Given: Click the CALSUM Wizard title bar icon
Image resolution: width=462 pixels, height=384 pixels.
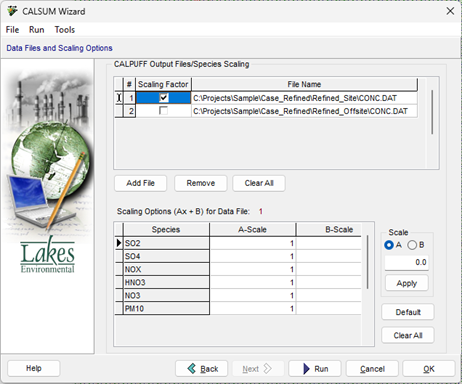Looking at the screenshot, I should pyautogui.click(x=12, y=11).
